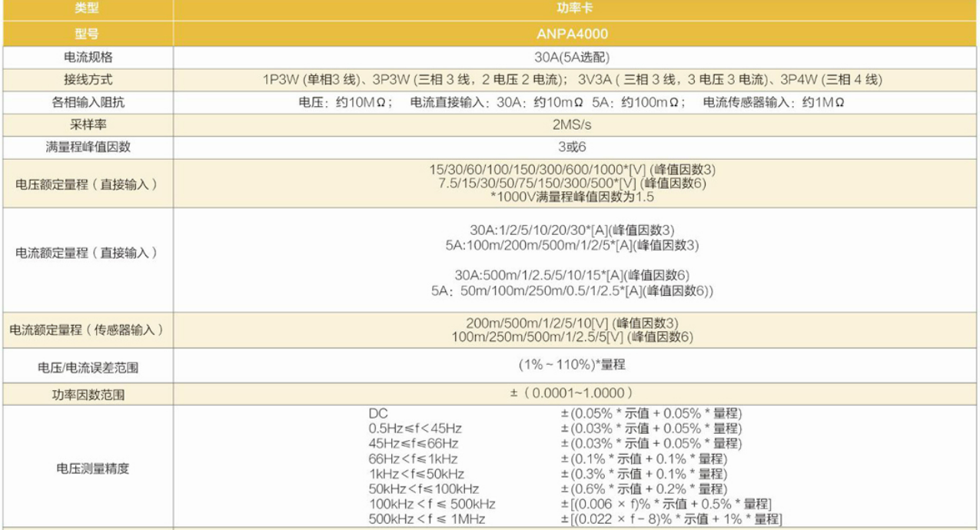Select the 接线方式 row label
Screen dimensions: 980x530
87,80
